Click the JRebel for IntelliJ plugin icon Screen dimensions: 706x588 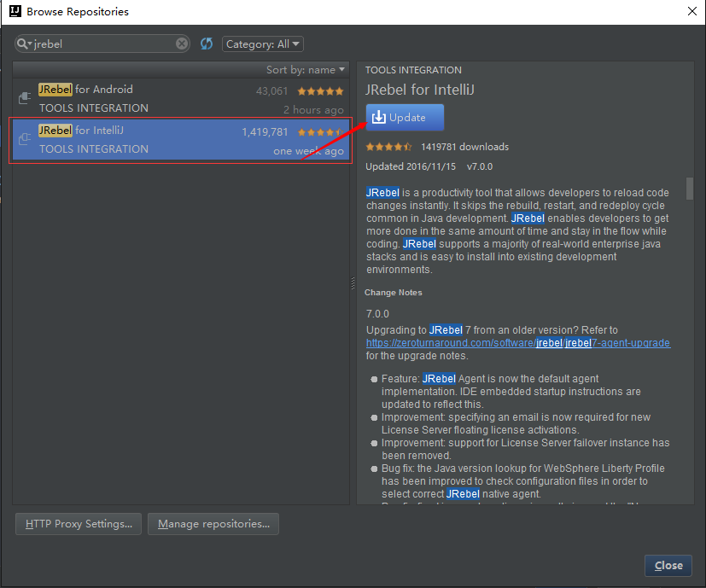click(x=25, y=139)
